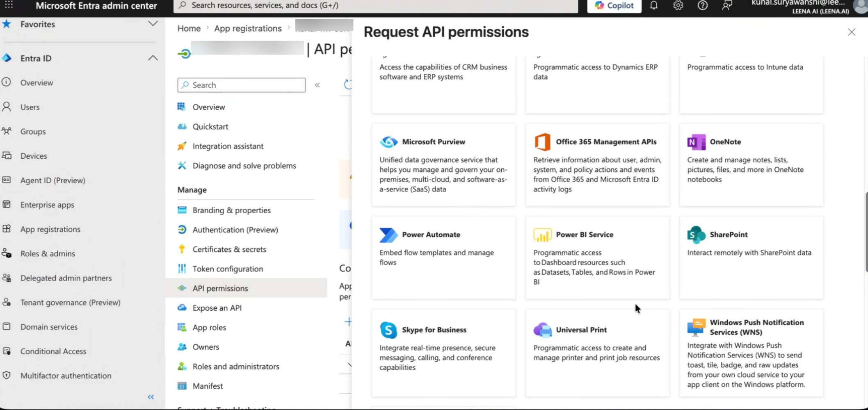Collapse the Favorites section
Image resolution: width=868 pixels, height=410 pixels.
point(153,24)
